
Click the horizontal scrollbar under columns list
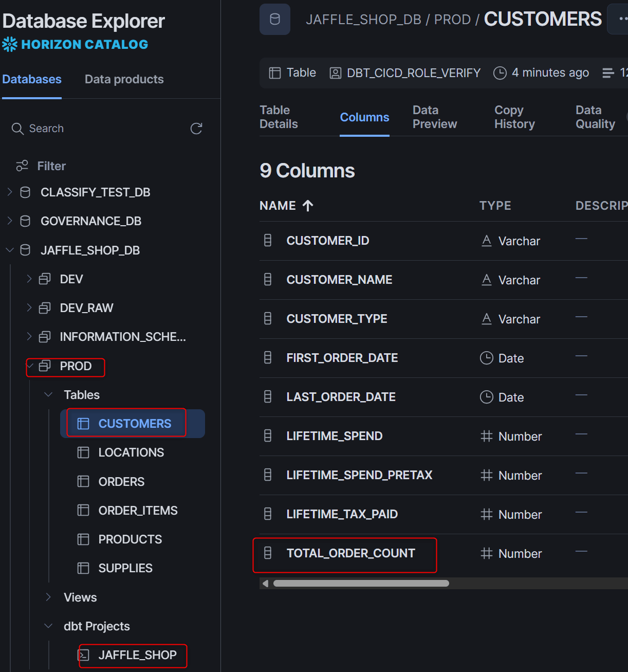pyautogui.click(x=361, y=583)
